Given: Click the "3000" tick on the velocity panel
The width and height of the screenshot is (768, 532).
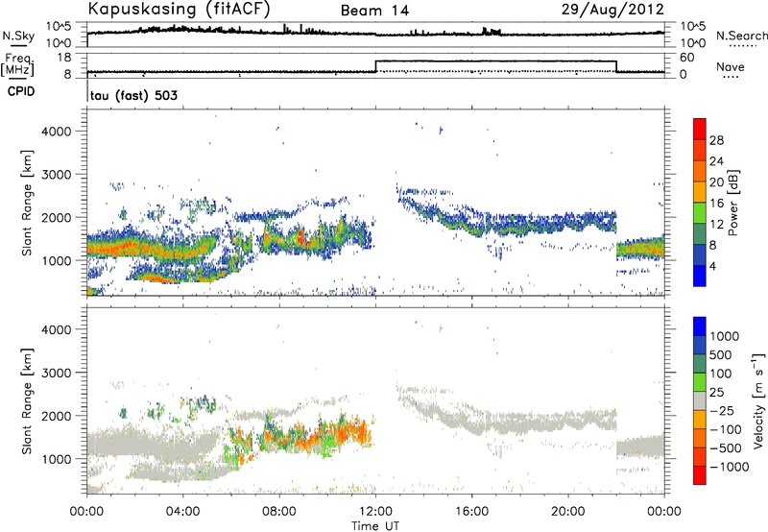Looking at the screenshot, I should click(57, 373).
